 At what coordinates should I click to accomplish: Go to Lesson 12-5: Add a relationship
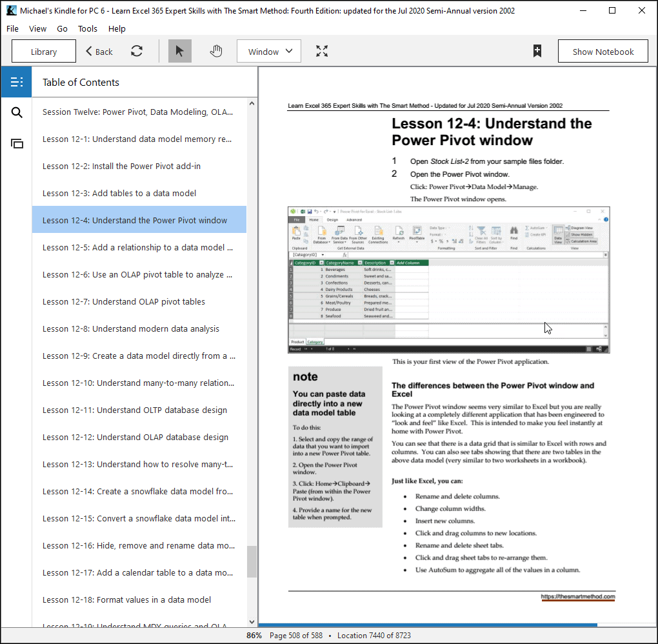click(x=139, y=247)
